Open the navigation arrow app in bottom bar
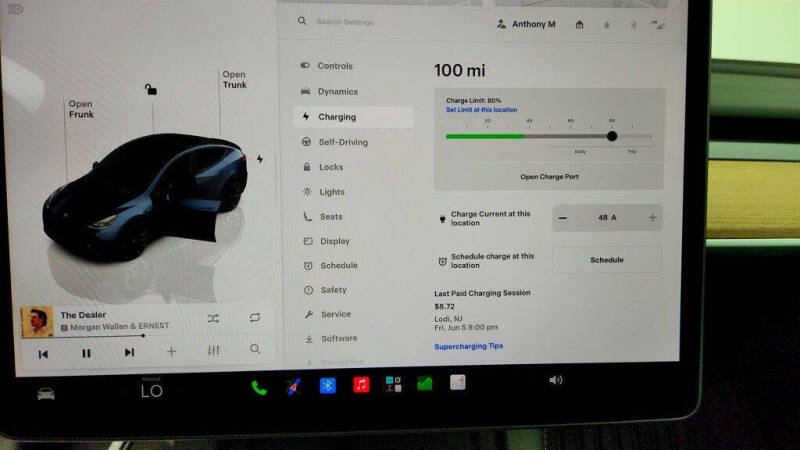 pyautogui.click(x=293, y=387)
